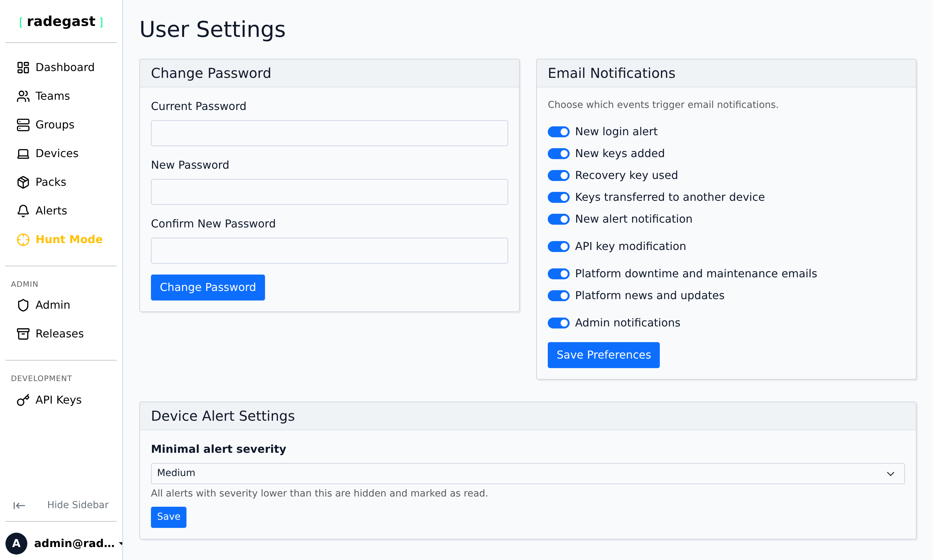Click the Releases archive icon
Image resolution: width=933 pixels, height=560 pixels.
point(23,334)
